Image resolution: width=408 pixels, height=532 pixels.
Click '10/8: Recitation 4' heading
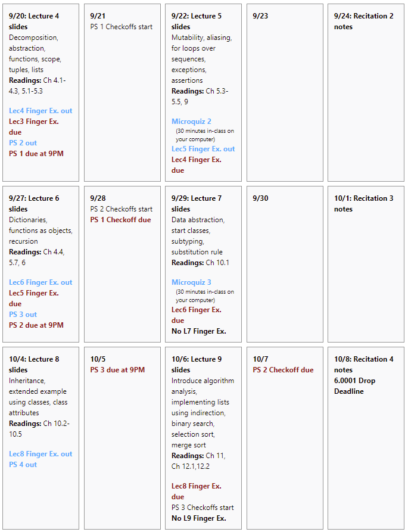(x=363, y=359)
